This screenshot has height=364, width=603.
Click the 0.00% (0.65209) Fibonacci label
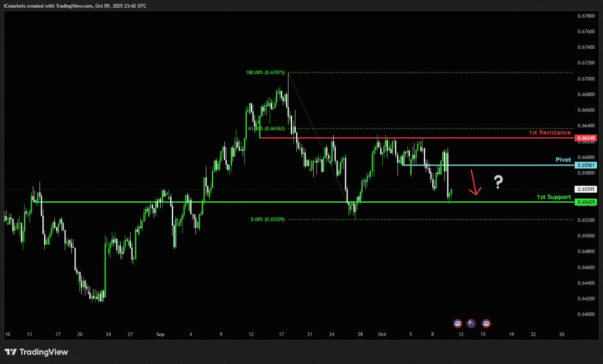coord(268,220)
